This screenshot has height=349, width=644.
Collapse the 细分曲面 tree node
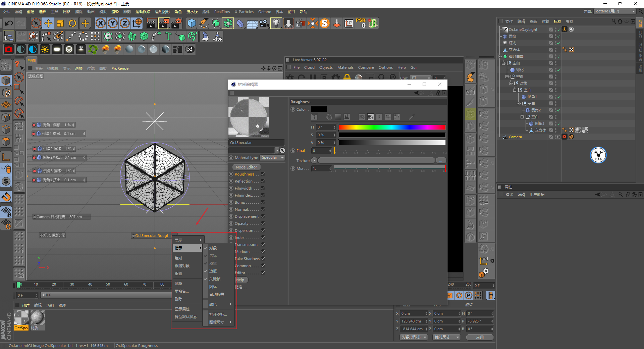click(499, 56)
